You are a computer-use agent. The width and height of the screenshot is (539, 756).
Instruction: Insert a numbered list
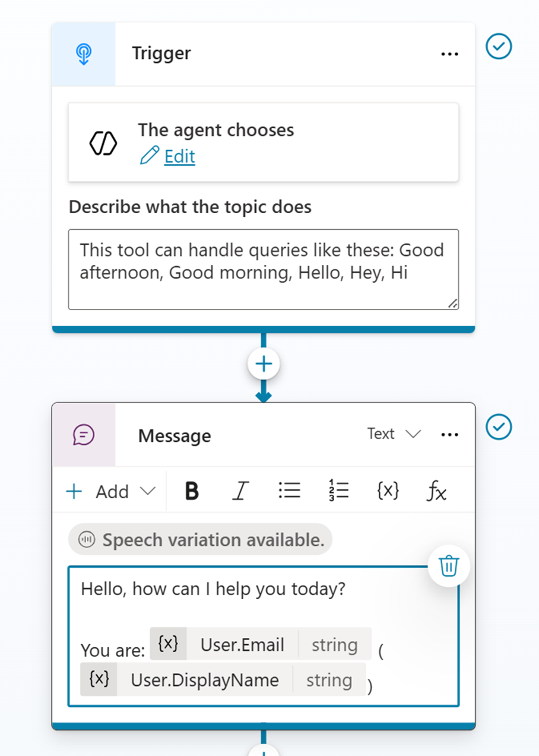338,491
